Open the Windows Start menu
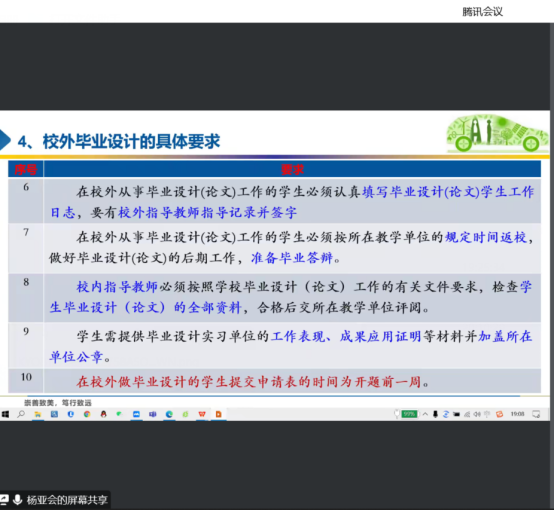Image resolution: width=554 pixels, height=511 pixels. click(5, 414)
